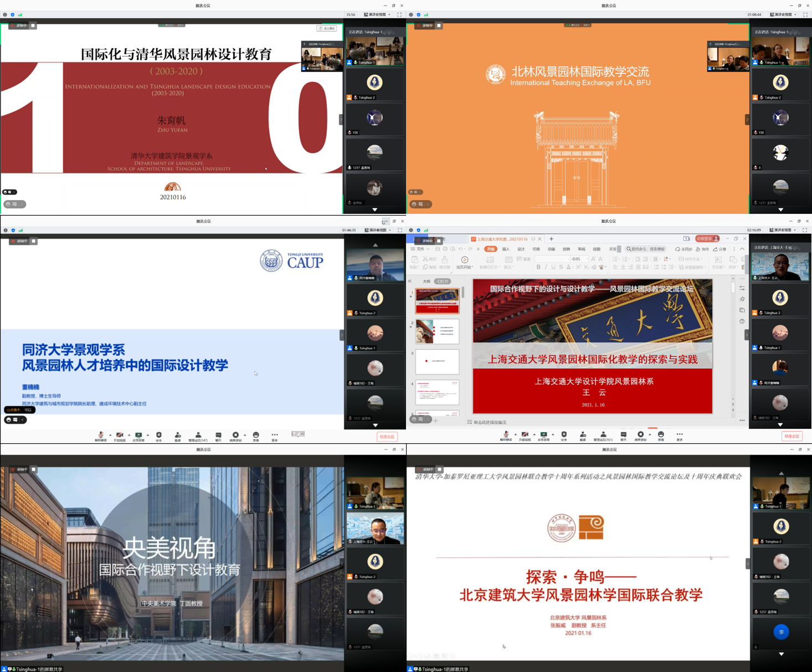Turn on video in the 161-member meeting toolbar
Viewport: 812px width, 672px height.
(524, 436)
